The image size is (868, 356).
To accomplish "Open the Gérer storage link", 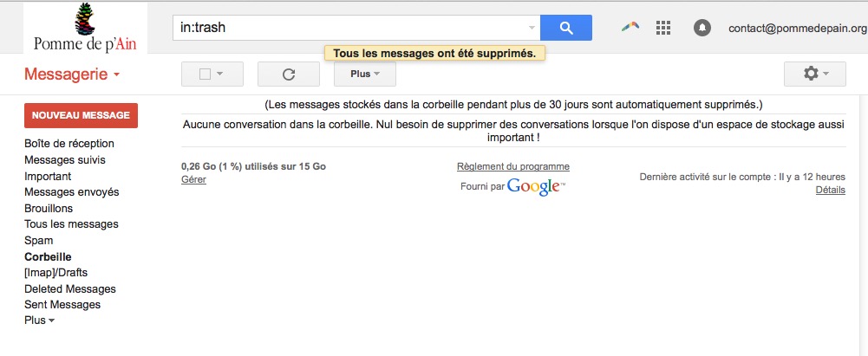I will (x=193, y=179).
